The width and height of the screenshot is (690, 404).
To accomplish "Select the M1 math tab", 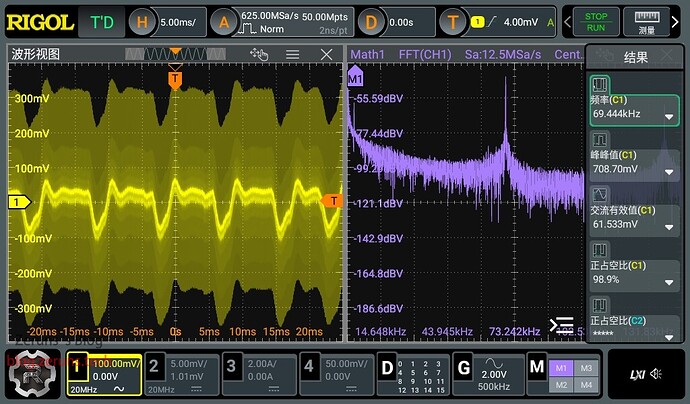I will click(x=560, y=366).
